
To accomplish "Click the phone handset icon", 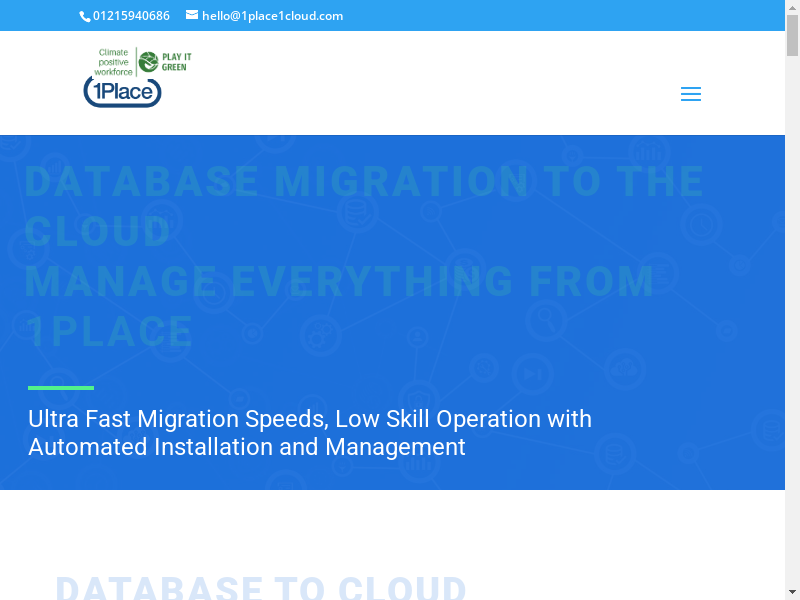I will pos(84,16).
